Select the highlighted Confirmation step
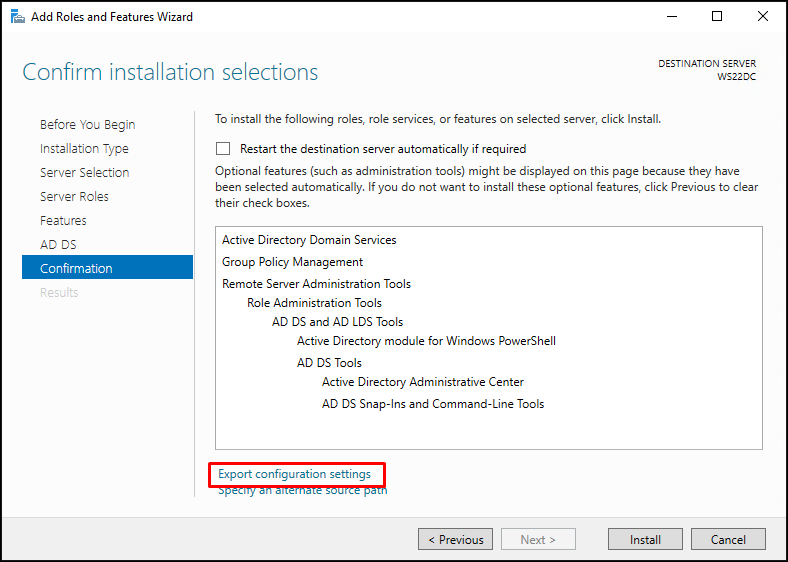 pyautogui.click(x=108, y=267)
